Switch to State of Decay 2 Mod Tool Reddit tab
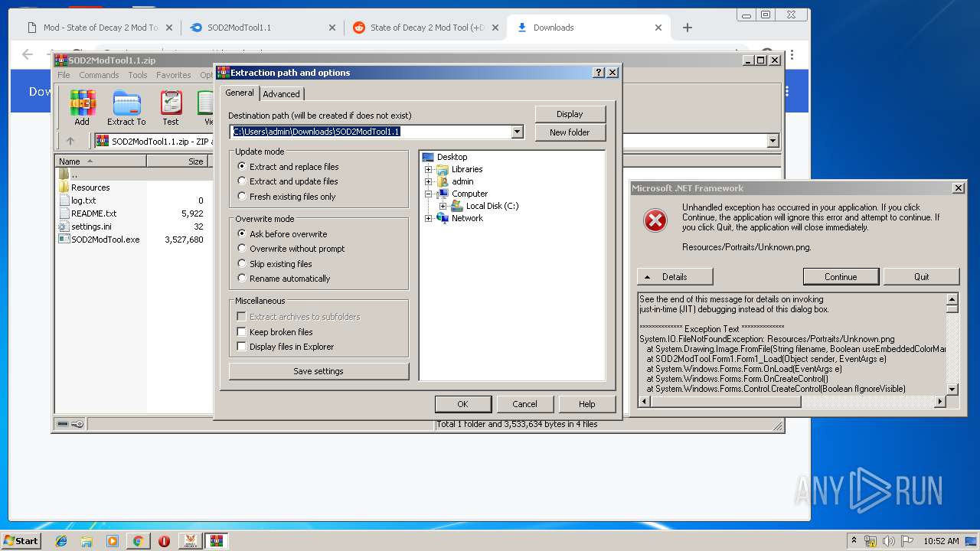Image resolution: width=980 pixels, height=551 pixels. point(426,28)
